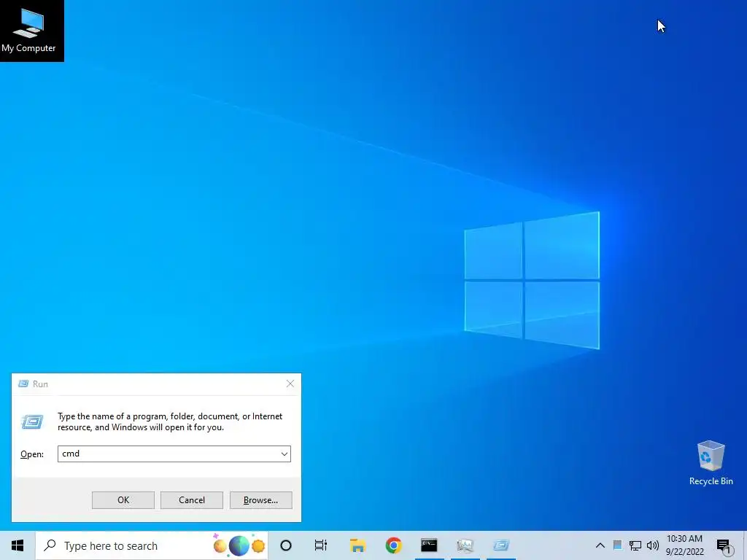Cancel the Run dialog
This screenshot has width=747, height=560.
pos(192,500)
